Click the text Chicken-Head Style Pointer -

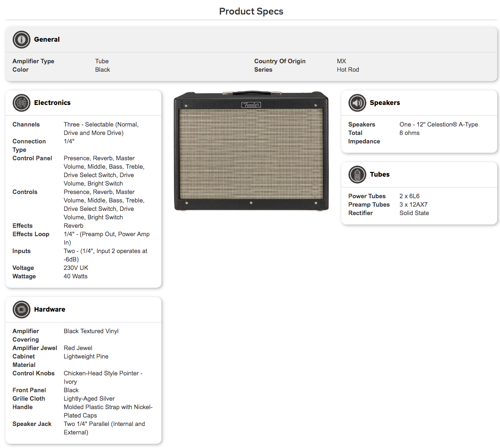(x=103, y=373)
